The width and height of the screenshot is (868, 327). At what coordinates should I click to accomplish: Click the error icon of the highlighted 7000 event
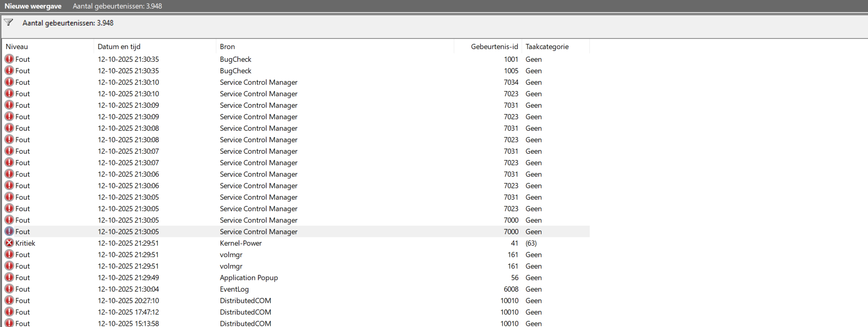(x=9, y=232)
